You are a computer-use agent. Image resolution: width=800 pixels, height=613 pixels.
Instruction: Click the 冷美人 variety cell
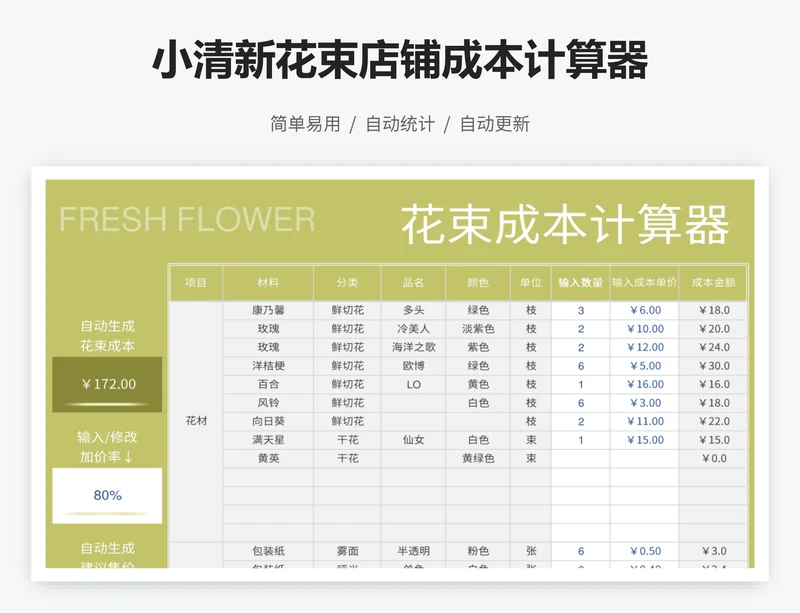click(413, 329)
